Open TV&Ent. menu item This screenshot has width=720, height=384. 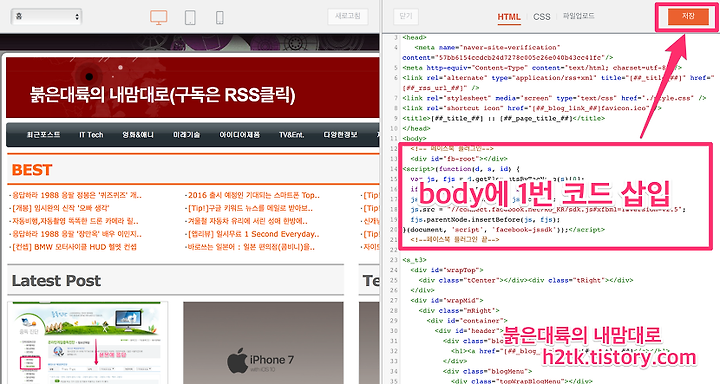tap(292, 135)
